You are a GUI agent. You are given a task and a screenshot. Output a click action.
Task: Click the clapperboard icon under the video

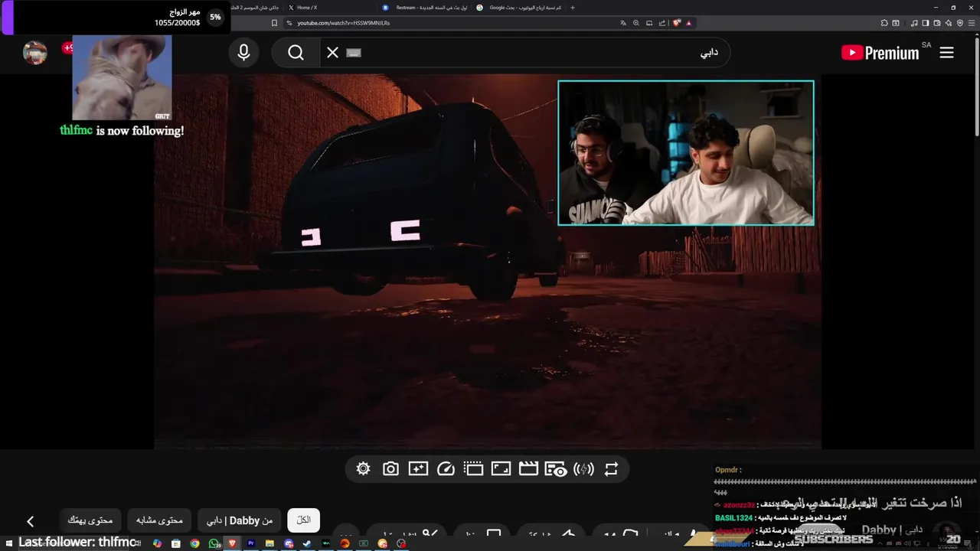(x=528, y=469)
